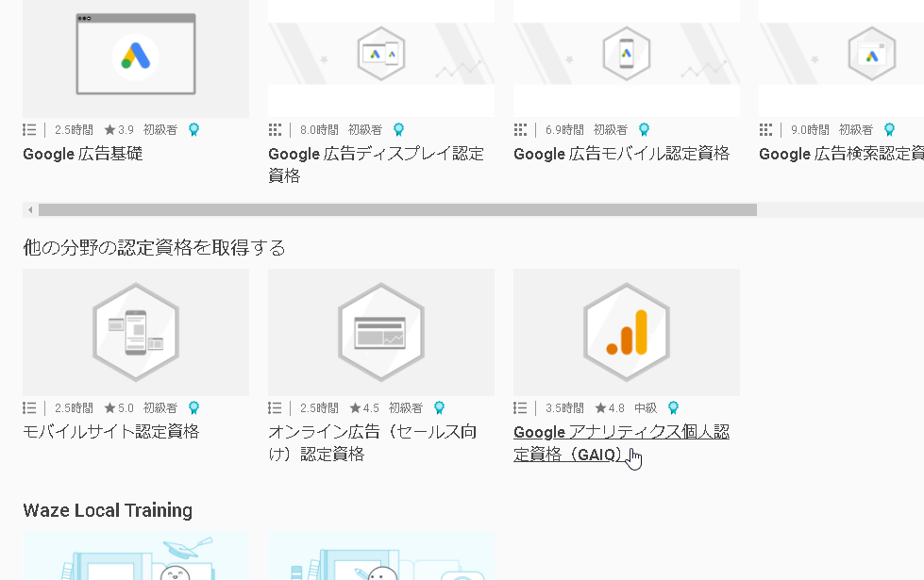Open the Google Analytics bar-chart badge icon
Viewport: 924px width, 580px height.
pyautogui.click(x=626, y=332)
